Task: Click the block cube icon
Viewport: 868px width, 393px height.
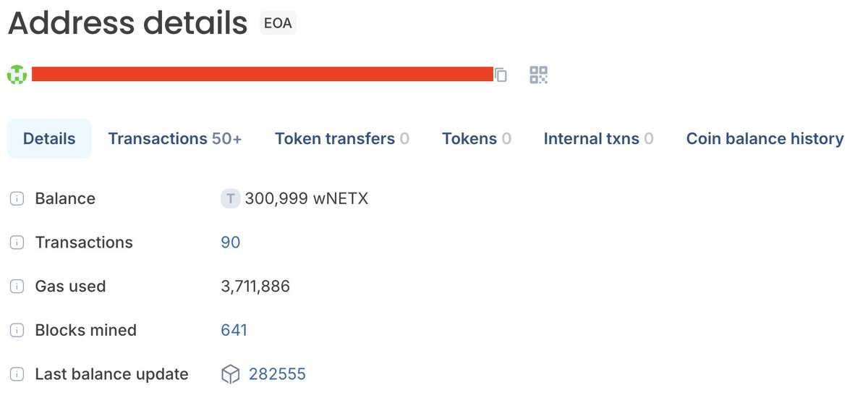Action: (230, 374)
